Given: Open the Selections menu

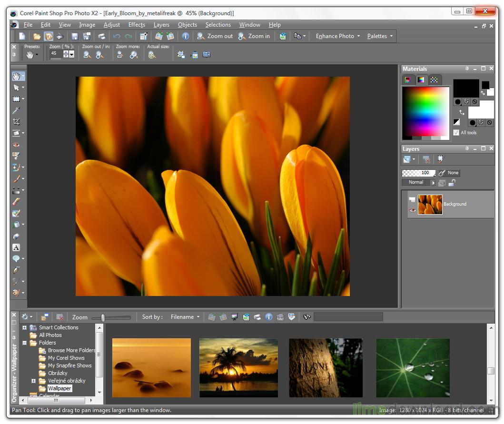Looking at the screenshot, I should (x=218, y=25).
